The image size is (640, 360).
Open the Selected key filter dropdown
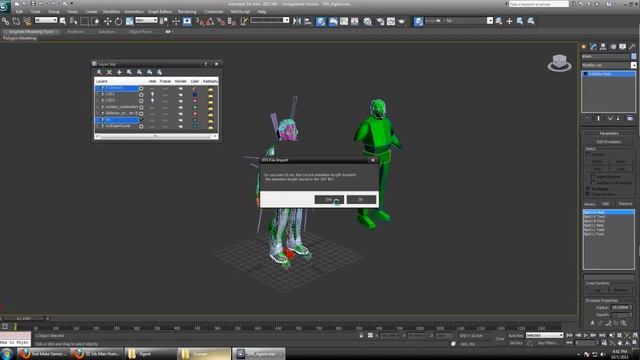(x=544, y=335)
